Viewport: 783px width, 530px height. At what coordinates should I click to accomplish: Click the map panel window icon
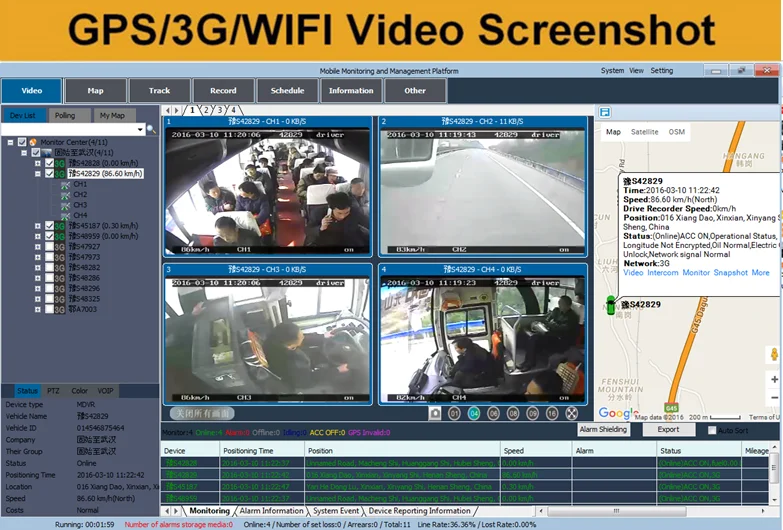pyautogui.click(x=605, y=112)
